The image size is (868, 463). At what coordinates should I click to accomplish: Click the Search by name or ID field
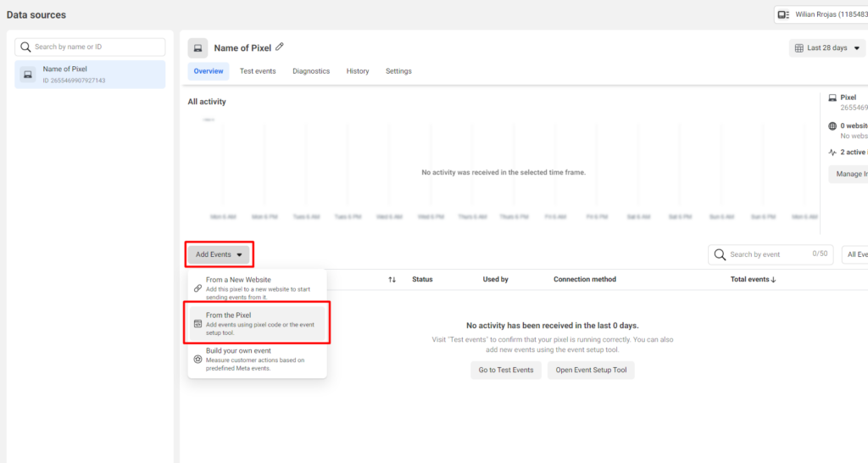pyautogui.click(x=90, y=47)
